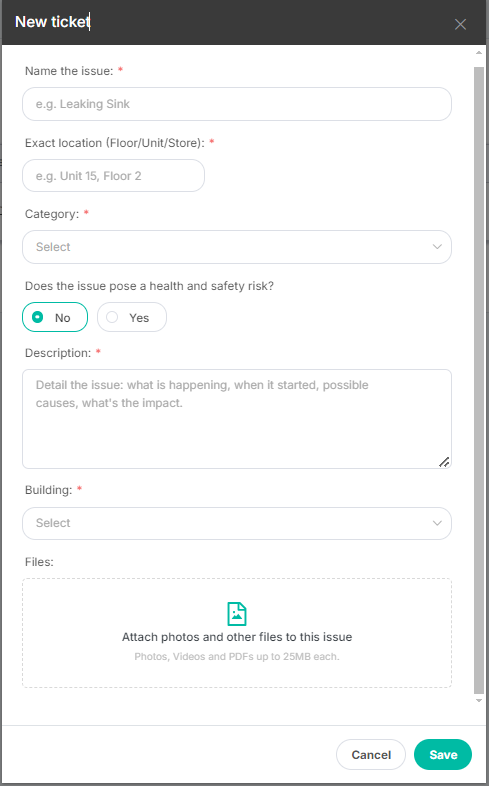
Task: Open the Building select dropdown
Action: [237, 523]
